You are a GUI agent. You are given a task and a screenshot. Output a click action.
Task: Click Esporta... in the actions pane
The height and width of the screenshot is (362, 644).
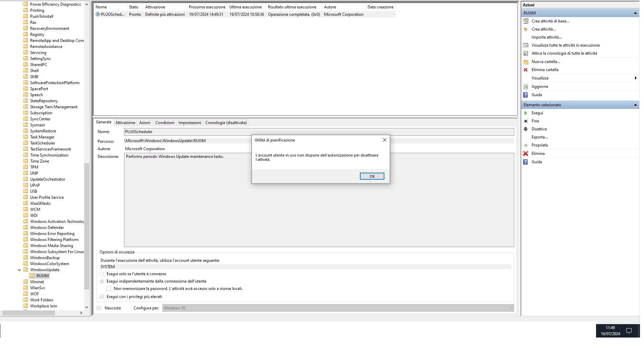tap(539, 137)
